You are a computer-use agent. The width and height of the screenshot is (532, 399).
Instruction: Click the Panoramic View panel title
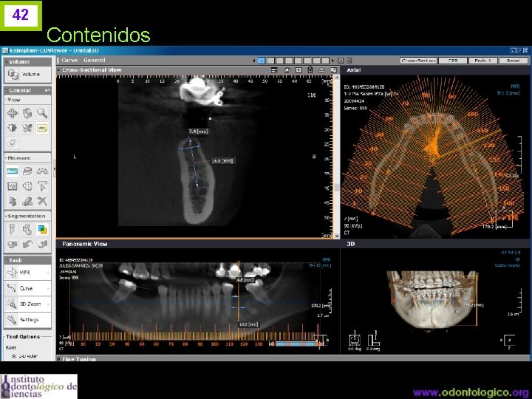click(84, 244)
